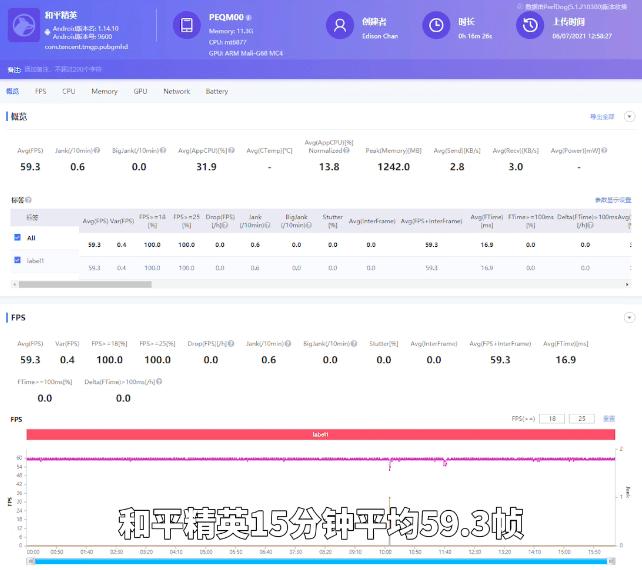Click scroll left arrow of label table

[x=15, y=284]
